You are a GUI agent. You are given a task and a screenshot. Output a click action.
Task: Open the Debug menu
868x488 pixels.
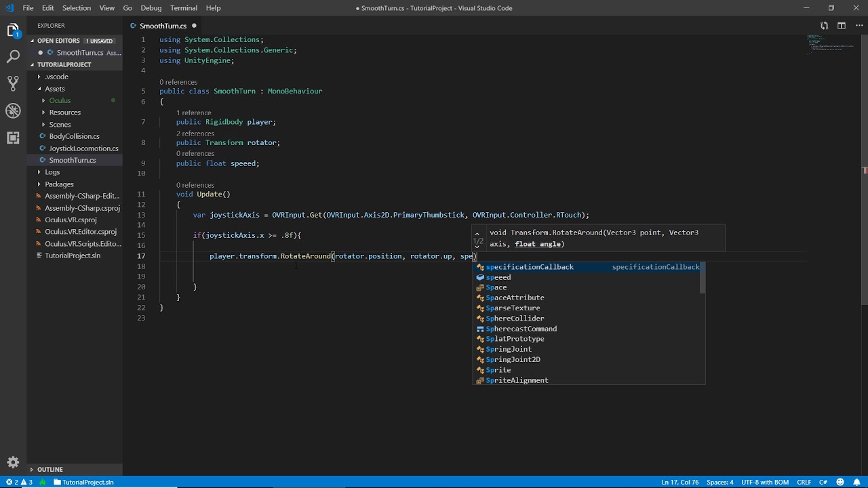pyautogui.click(x=151, y=8)
